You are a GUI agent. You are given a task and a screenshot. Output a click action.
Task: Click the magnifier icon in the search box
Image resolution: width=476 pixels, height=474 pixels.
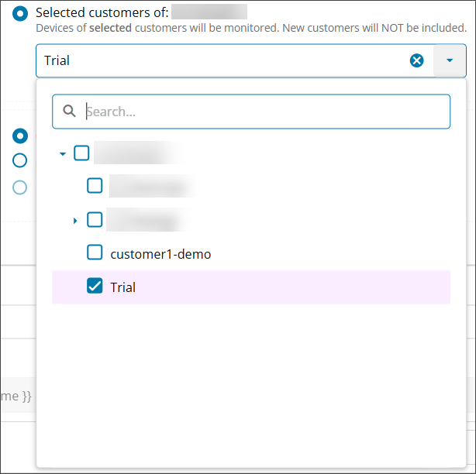(69, 112)
